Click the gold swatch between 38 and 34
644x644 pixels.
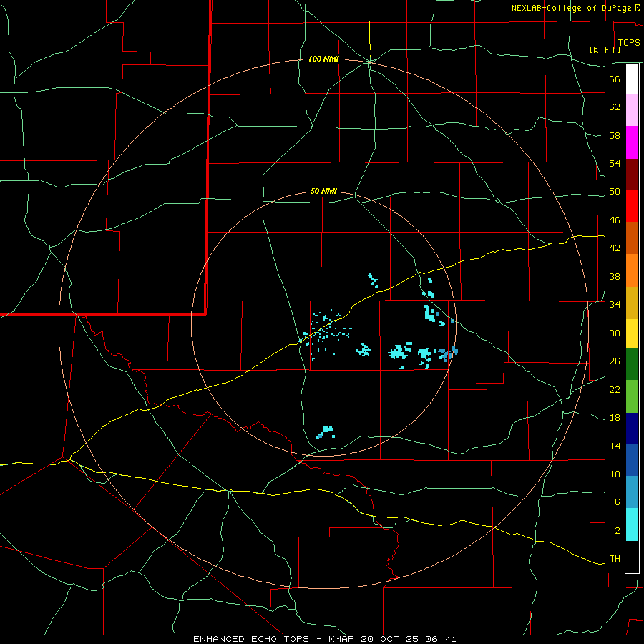tap(632, 303)
